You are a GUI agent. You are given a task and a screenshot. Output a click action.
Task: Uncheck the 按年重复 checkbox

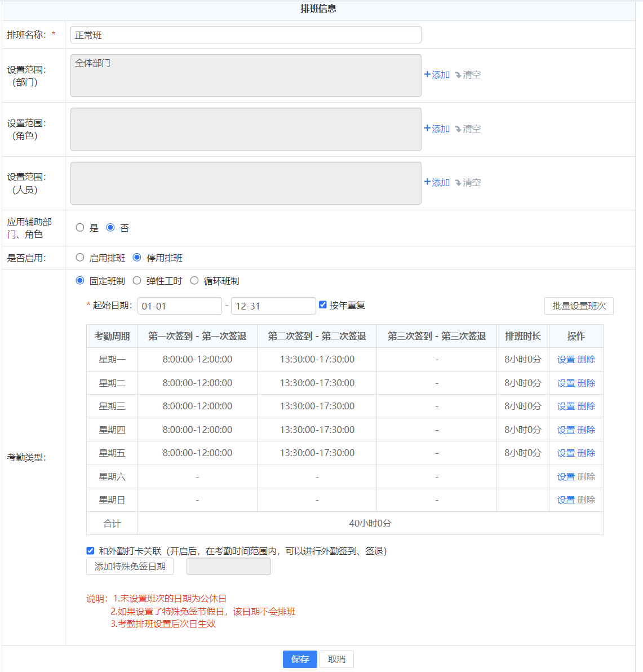coord(323,305)
